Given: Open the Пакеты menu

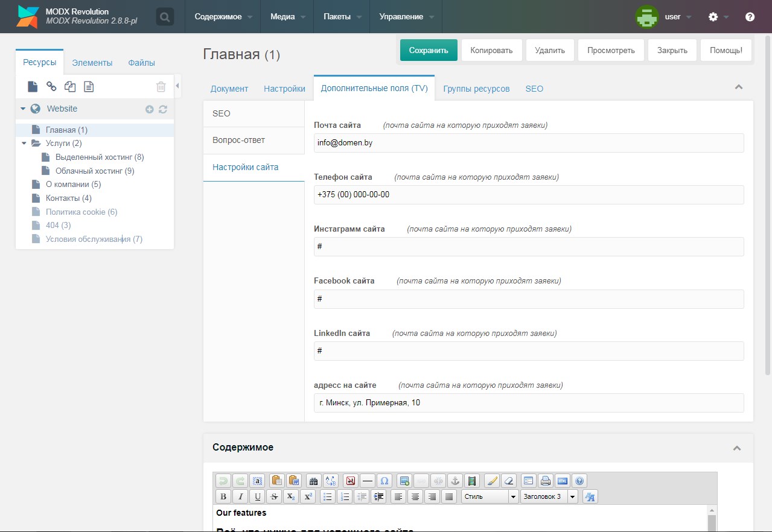Looking at the screenshot, I should [341, 17].
